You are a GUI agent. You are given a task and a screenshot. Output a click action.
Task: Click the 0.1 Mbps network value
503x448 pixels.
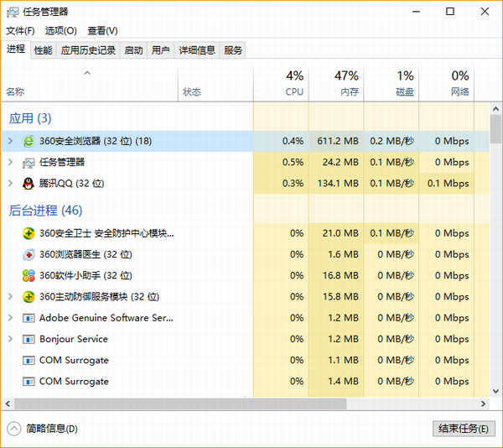(449, 184)
